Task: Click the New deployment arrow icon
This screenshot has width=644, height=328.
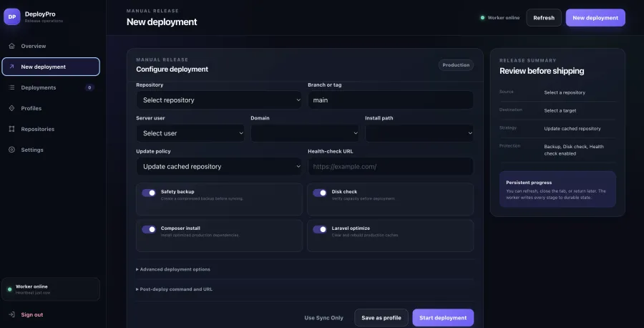Action: click(x=11, y=67)
